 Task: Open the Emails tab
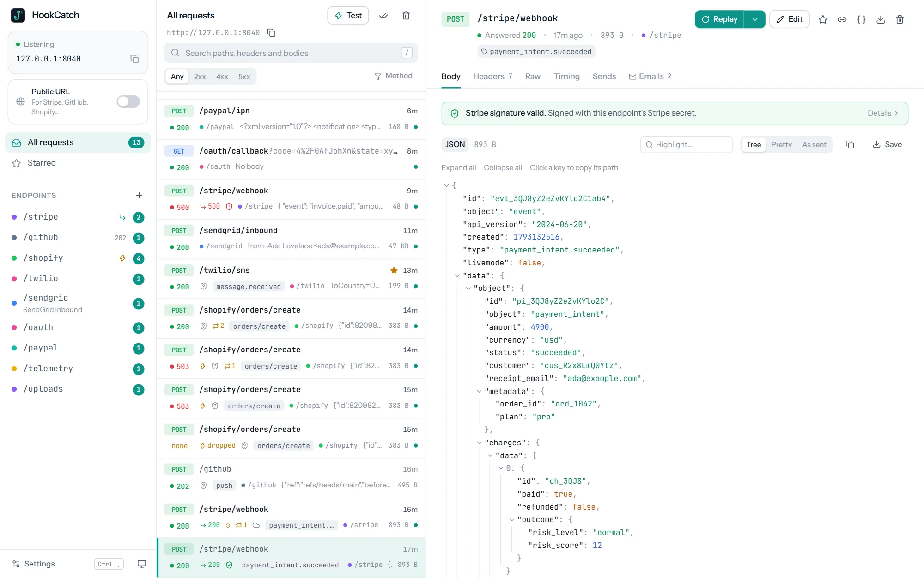650,76
